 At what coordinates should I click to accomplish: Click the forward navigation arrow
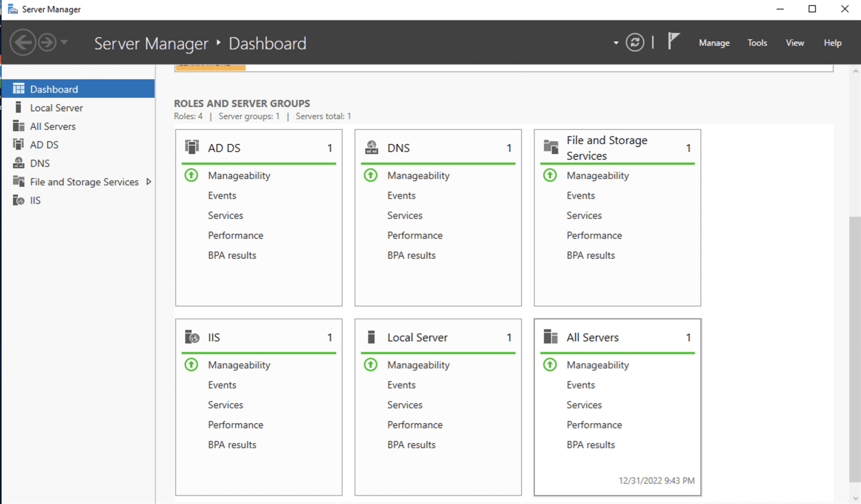point(47,43)
